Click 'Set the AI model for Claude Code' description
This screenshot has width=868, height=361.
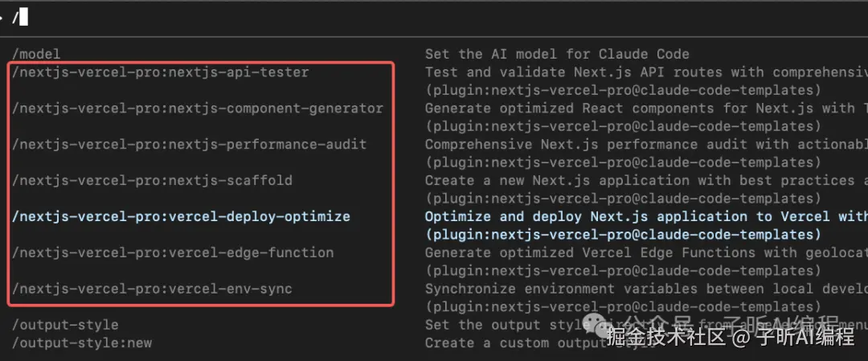coord(557,54)
